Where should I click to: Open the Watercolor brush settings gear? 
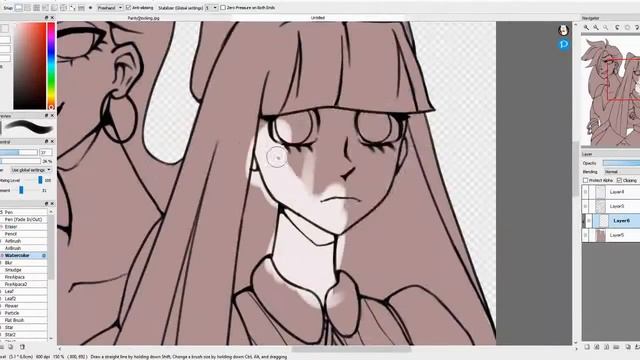point(44,256)
